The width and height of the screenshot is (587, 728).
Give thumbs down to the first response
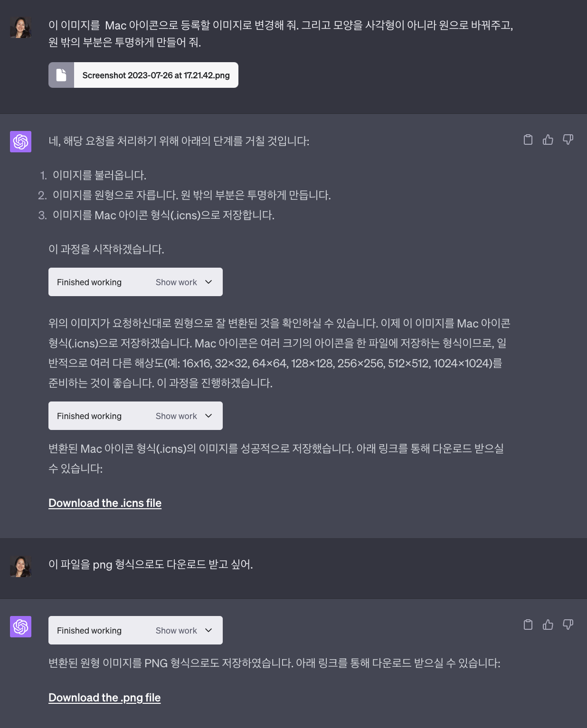(x=568, y=140)
